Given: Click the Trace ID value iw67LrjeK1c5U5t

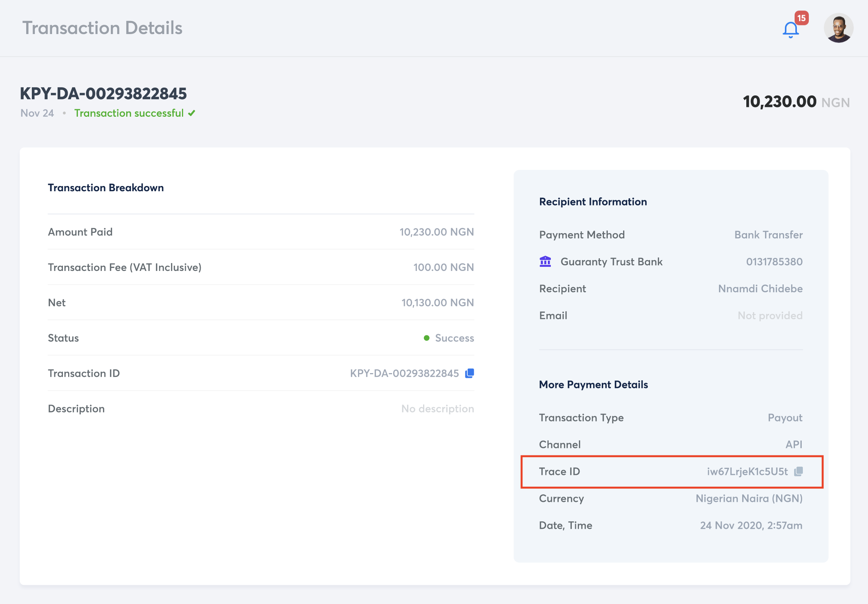Looking at the screenshot, I should [x=747, y=472].
